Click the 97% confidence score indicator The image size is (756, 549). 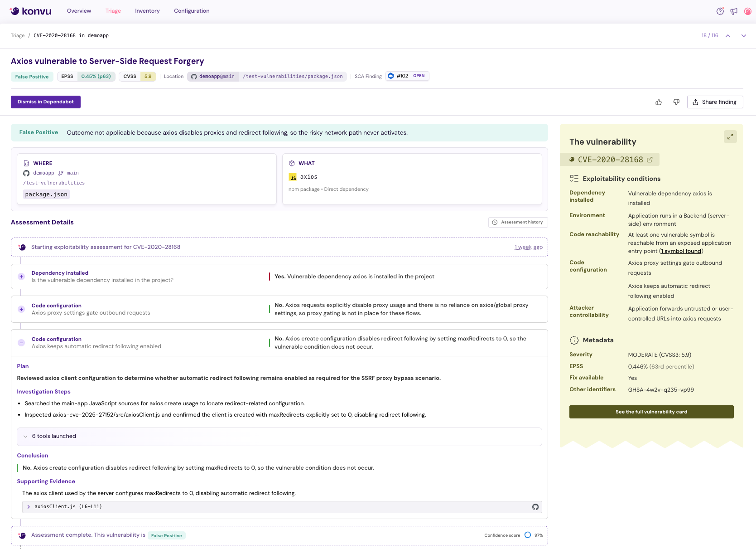[x=528, y=535]
